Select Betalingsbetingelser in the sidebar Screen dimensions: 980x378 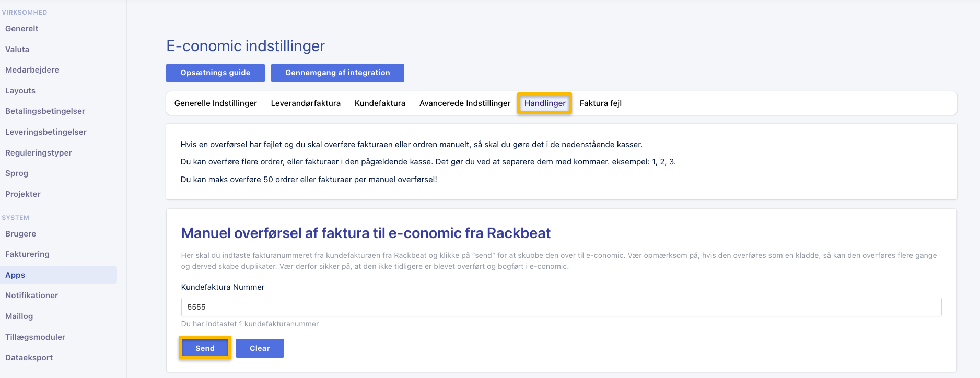pos(45,111)
